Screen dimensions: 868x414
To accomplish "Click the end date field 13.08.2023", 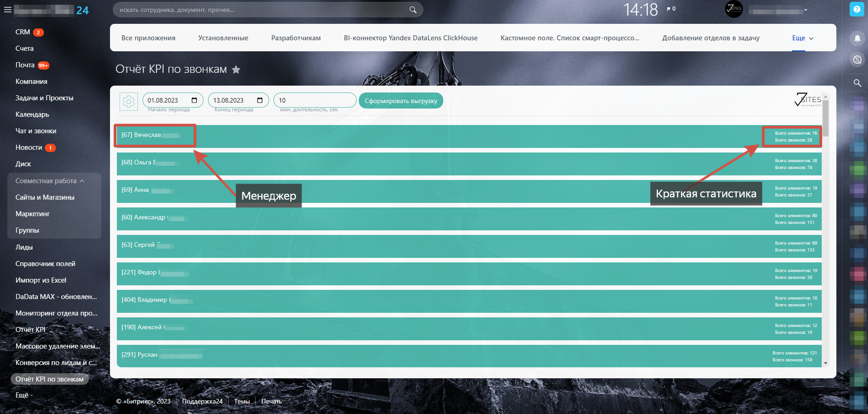I will point(238,100).
